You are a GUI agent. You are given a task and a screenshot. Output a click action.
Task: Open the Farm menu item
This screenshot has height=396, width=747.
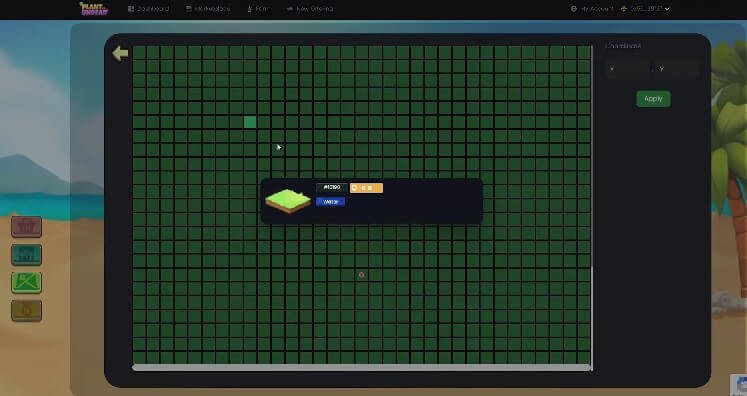(258, 9)
